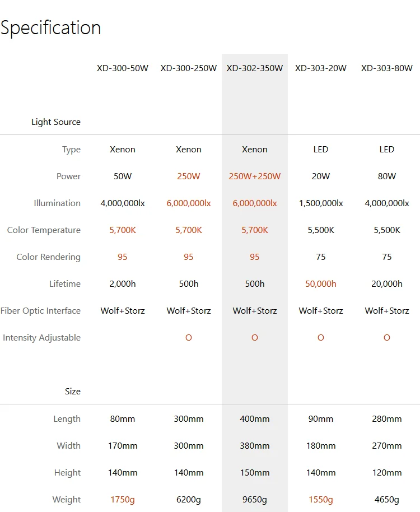Screen dimensions: 420x512
Task: Select the XD-300-250W column header
Action: pyautogui.click(x=189, y=68)
